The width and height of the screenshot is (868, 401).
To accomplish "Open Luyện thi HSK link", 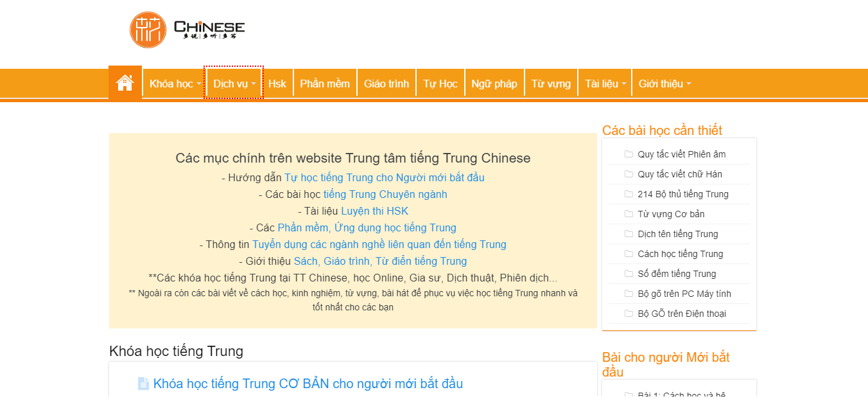I will (x=374, y=211).
